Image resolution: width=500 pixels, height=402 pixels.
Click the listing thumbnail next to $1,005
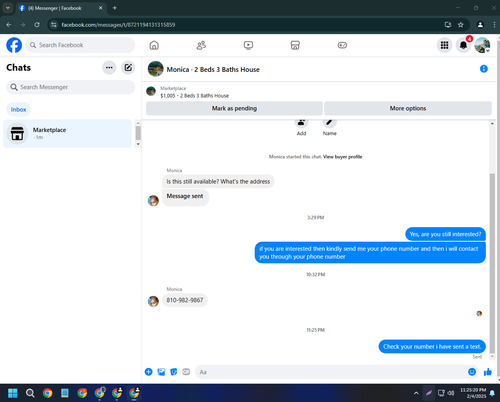tap(151, 91)
